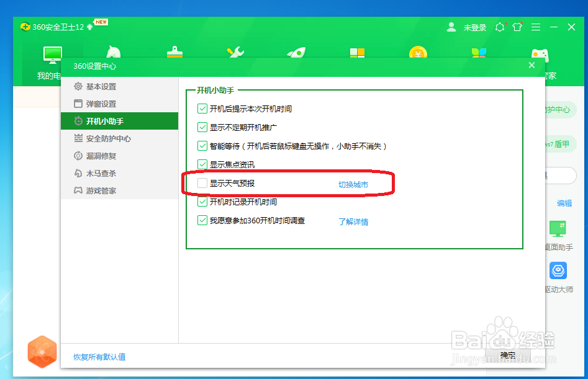Viewport: 588px width, 379px height.
Task: Open the cleanup broom icon tab
Action: click(174, 51)
